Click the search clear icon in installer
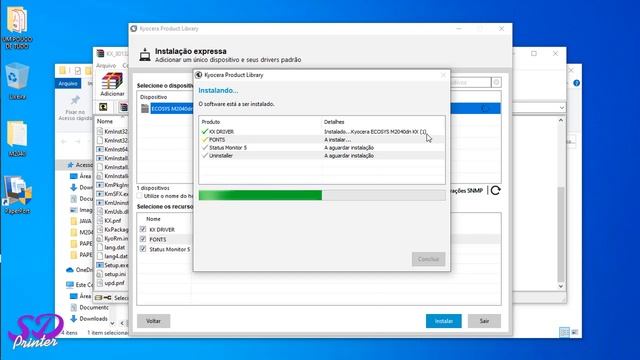This screenshot has height=360, width=640. (496, 82)
